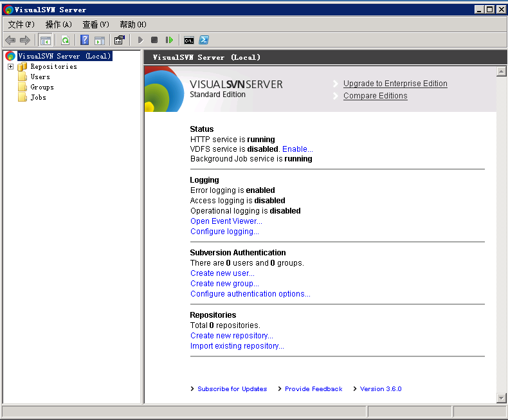Select Users in the tree

point(40,77)
